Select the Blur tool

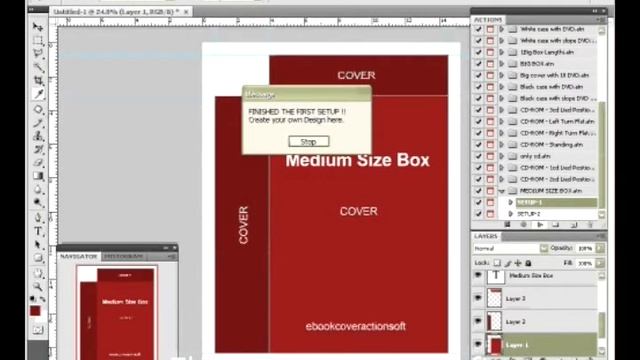click(x=38, y=189)
